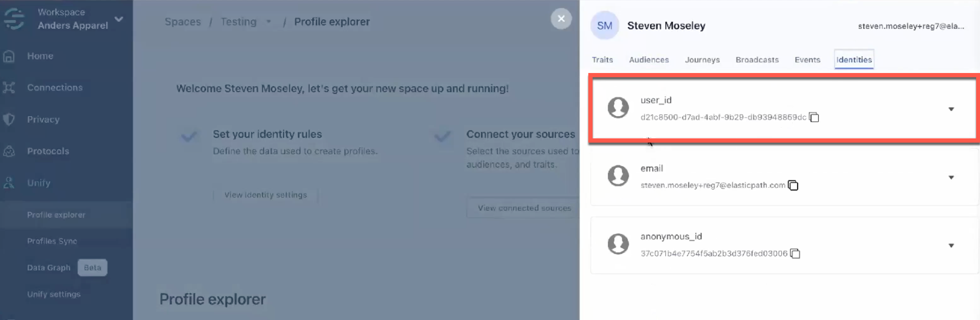Expand the user_id identity row
This screenshot has height=320, width=980.
[951, 109]
